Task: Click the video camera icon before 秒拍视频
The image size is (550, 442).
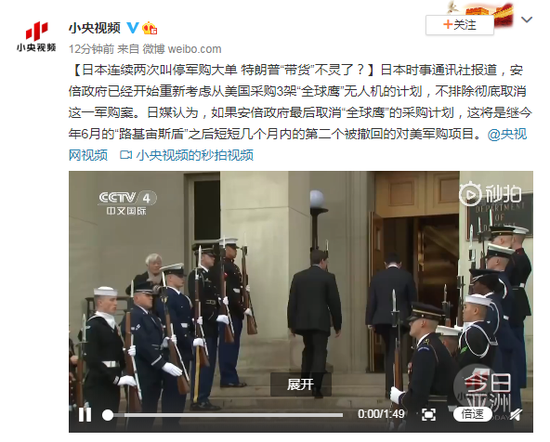Action: point(126,155)
